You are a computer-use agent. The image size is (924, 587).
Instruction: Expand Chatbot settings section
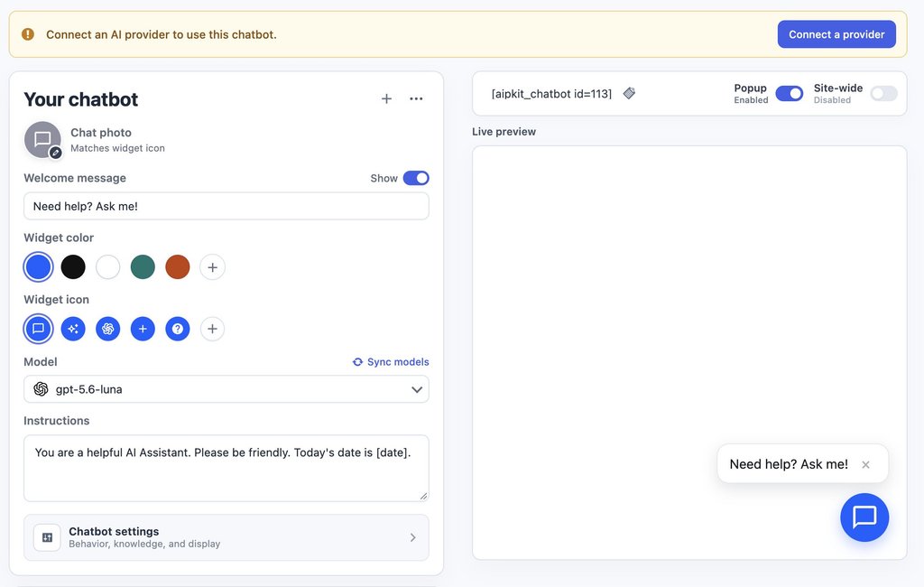point(226,537)
